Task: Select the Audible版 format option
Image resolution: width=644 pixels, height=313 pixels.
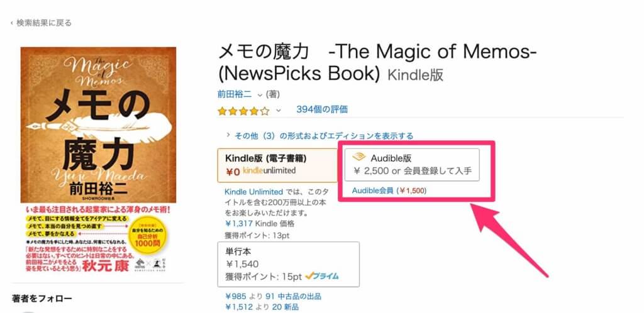Action: 412,164
